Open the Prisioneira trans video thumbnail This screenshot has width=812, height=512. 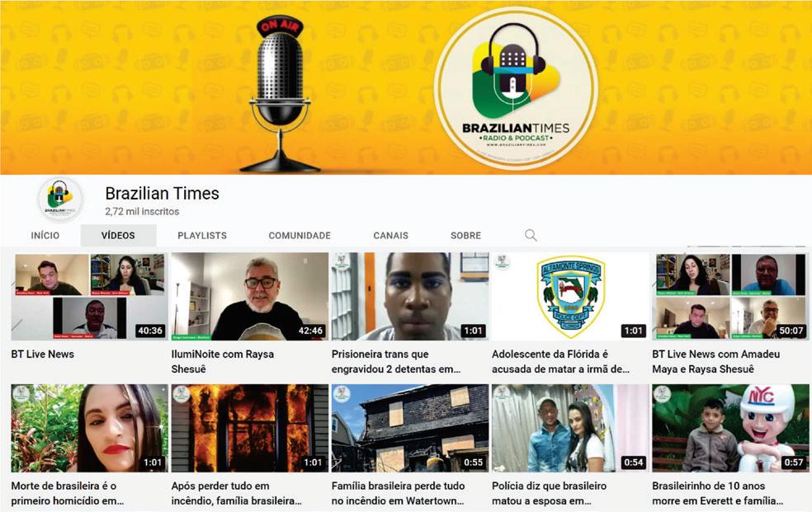(410, 296)
